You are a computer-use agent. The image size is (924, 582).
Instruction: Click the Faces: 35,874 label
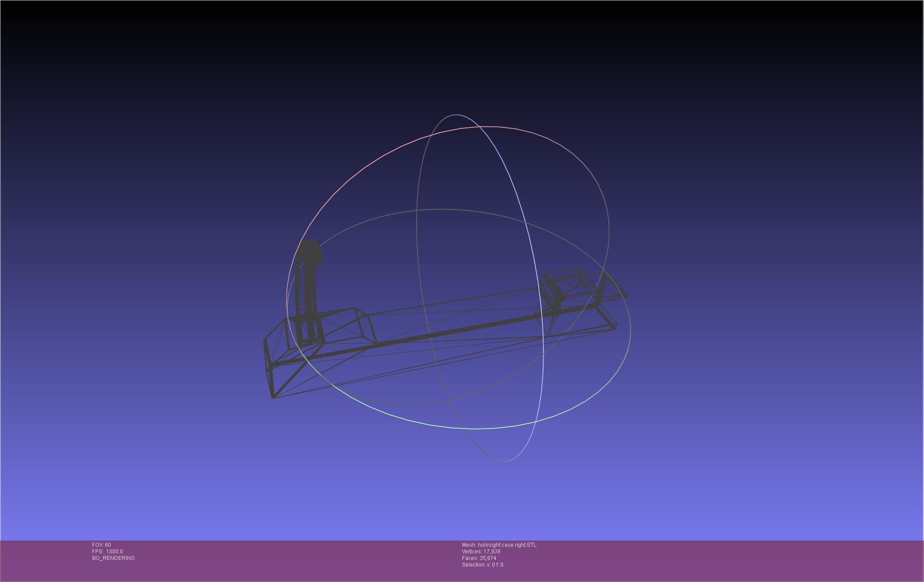click(x=479, y=558)
